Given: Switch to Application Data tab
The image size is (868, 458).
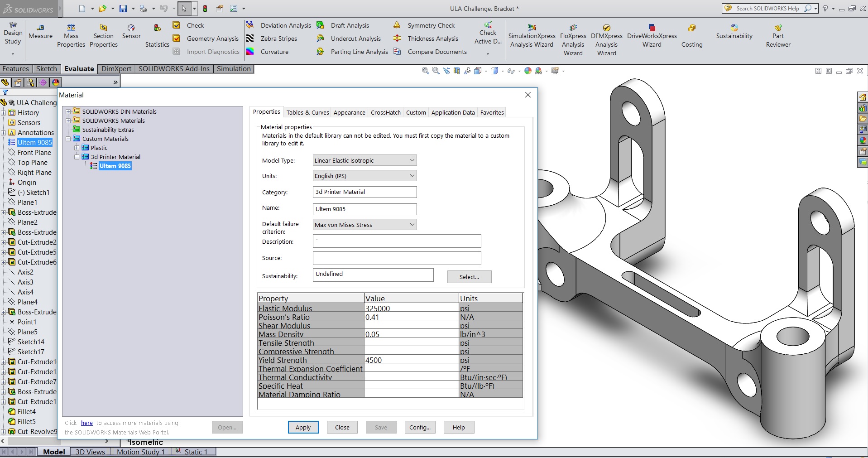Looking at the screenshot, I should [453, 112].
